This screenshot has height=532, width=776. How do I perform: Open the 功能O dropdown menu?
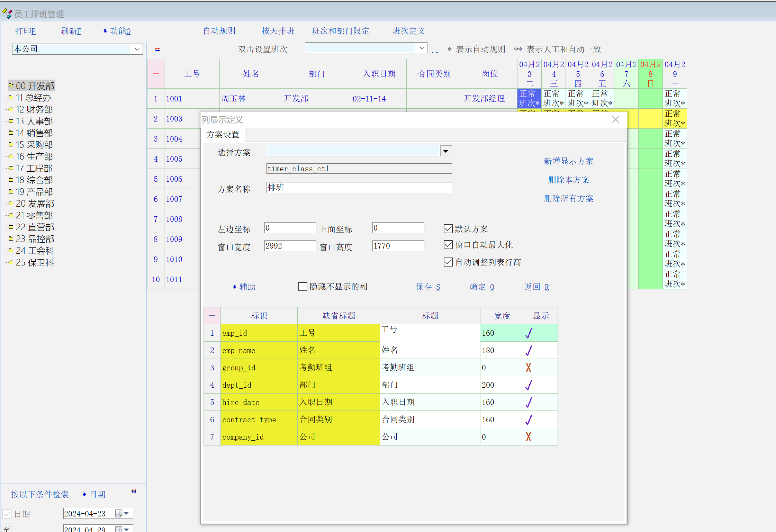coord(117,31)
